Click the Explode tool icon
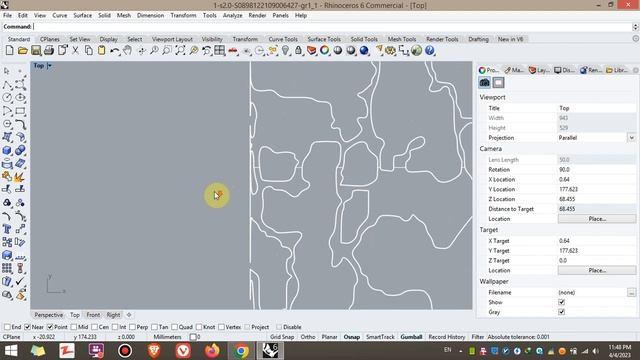 19,177
